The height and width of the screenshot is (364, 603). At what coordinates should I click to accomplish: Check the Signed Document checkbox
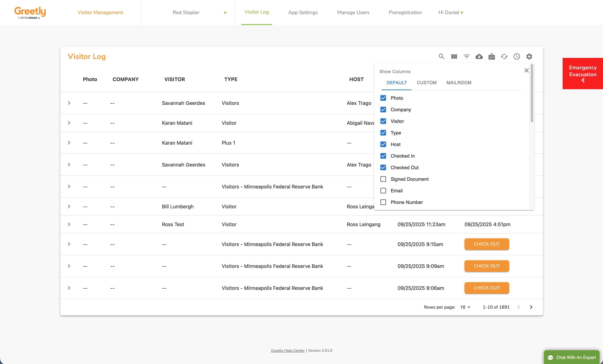(x=383, y=179)
